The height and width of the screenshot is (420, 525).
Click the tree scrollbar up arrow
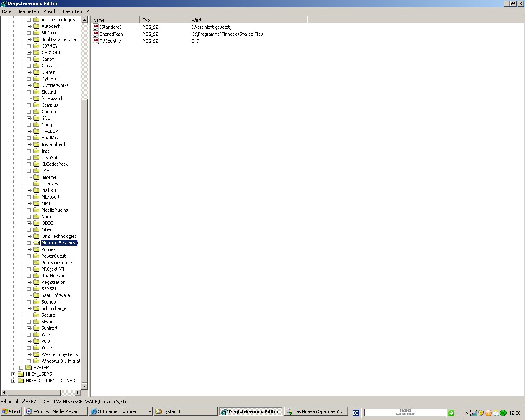click(84, 20)
